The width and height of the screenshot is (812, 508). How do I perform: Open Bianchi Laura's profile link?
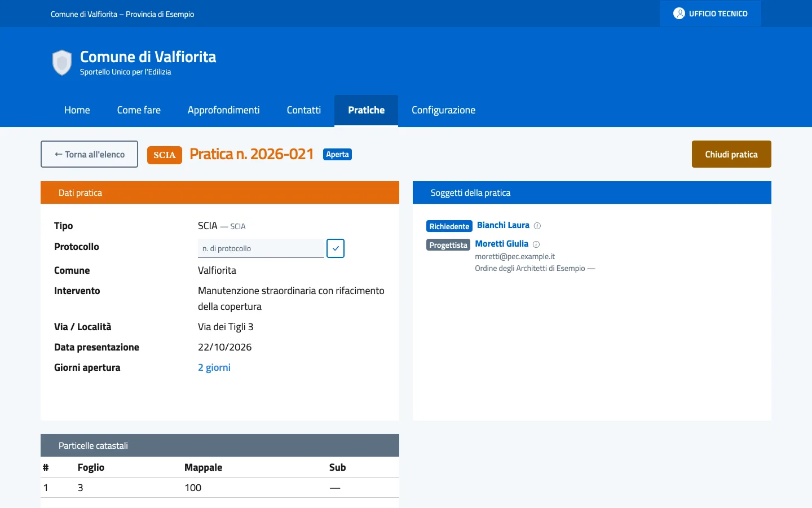point(503,225)
